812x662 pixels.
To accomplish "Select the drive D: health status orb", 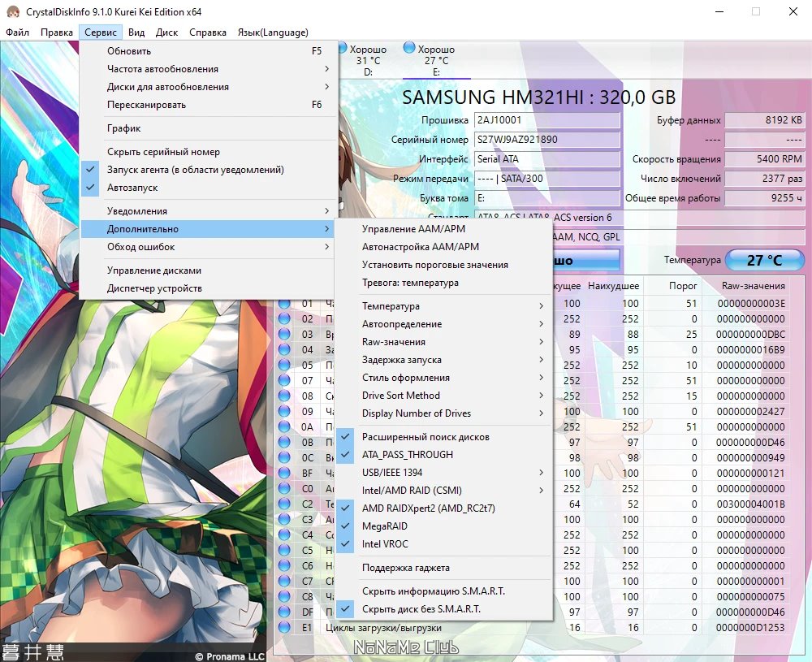I will click(x=342, y=48).
